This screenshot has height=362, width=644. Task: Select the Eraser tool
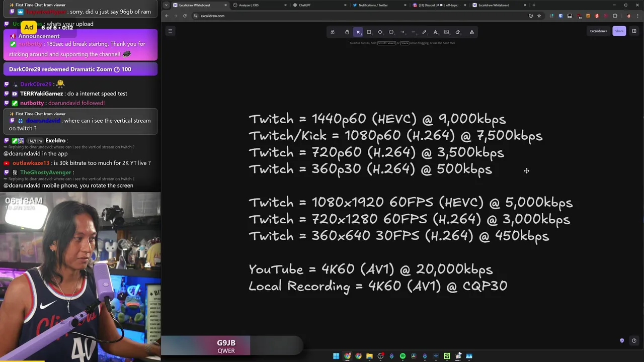(x=457, y=32)
